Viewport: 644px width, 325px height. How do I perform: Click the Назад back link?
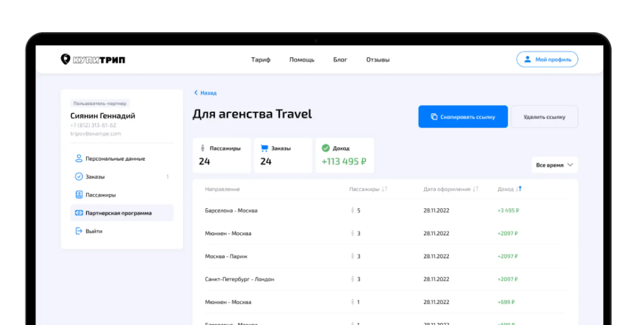coord(205,93)
